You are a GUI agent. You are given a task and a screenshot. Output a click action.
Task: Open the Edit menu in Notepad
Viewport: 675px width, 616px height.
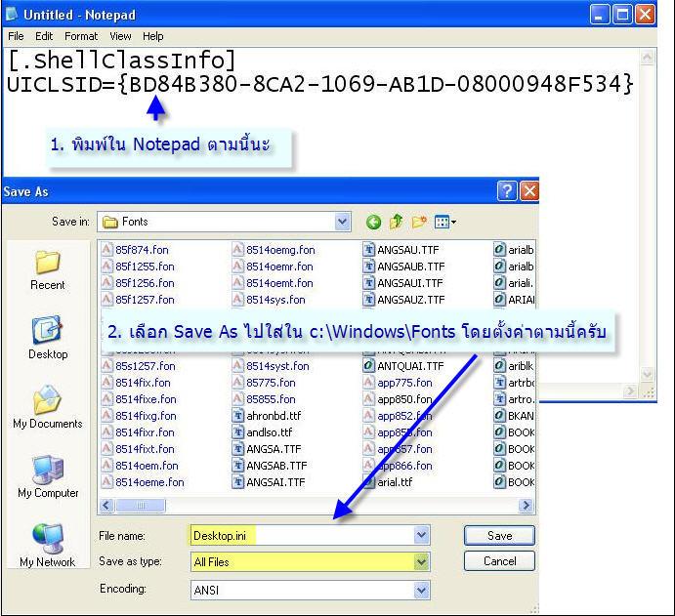(44, 36)
